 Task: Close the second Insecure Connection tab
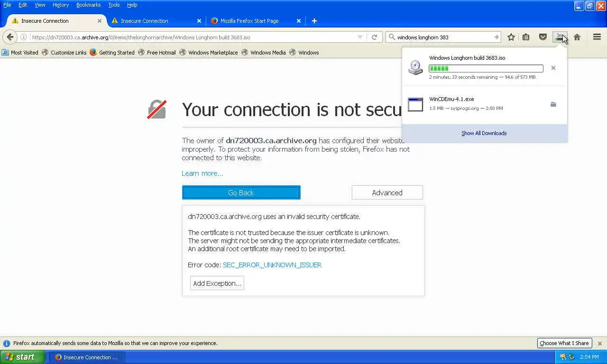[x=199, y=21]
